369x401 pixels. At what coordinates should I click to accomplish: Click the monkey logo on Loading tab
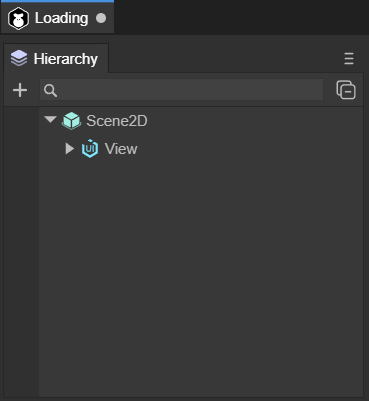[18, 19]
